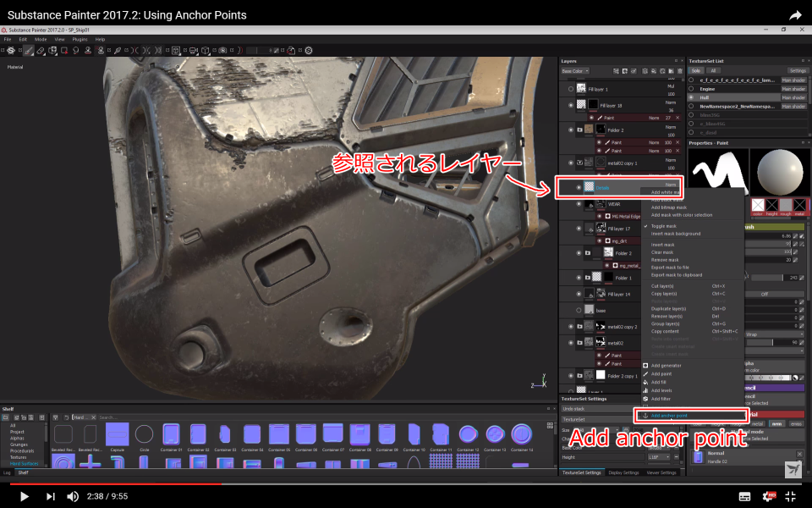Select Grunges shelf category

coord(19,444)
